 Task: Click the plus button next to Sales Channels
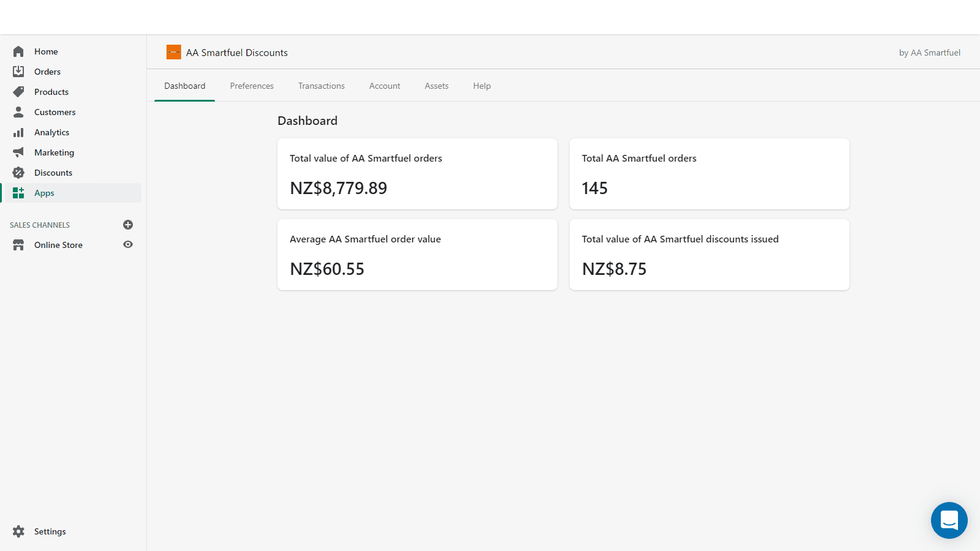click(128, 225)
